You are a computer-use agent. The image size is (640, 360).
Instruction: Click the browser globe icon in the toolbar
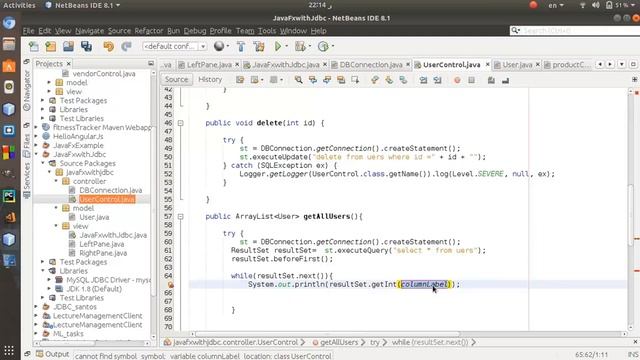coord(219,46)
